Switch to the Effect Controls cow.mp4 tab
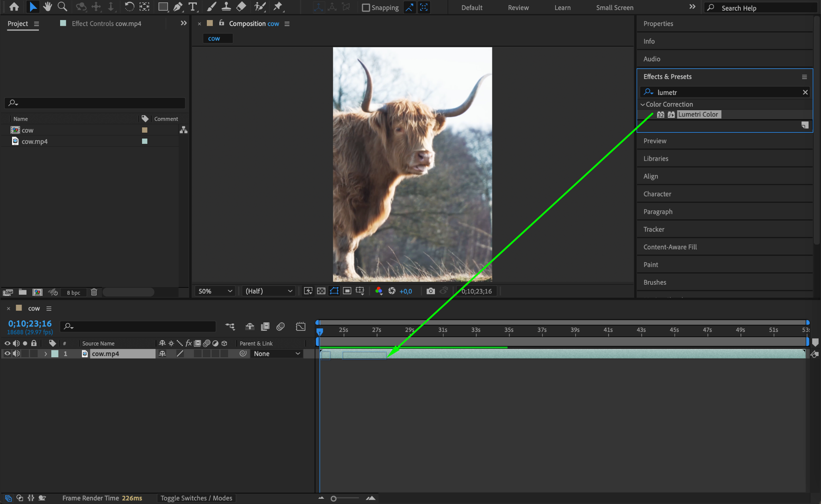 click(x=106, y=24)
